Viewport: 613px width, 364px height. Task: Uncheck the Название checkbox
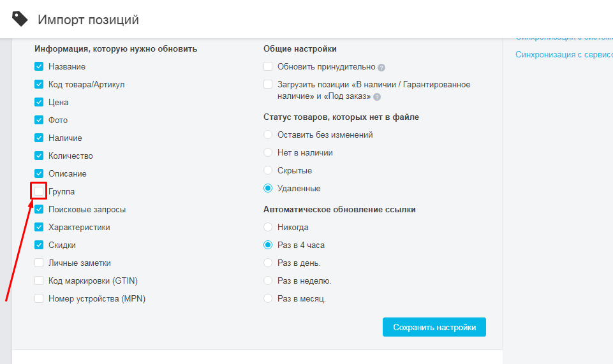coord(39,66)
